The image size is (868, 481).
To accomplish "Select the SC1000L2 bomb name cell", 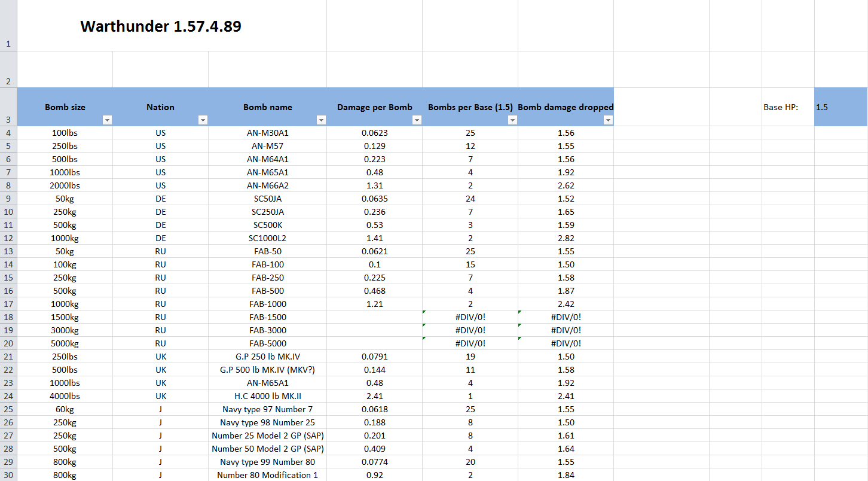I will (267, 238).
